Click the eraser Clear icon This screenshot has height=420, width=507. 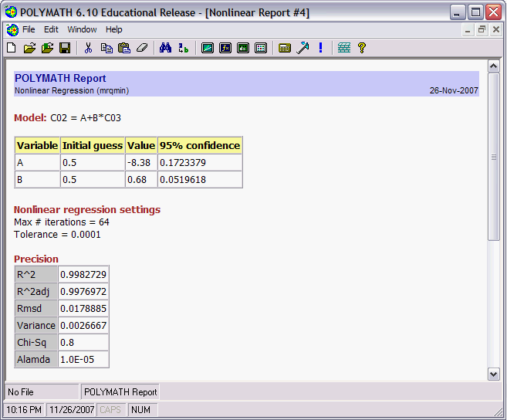coord(141,48)
